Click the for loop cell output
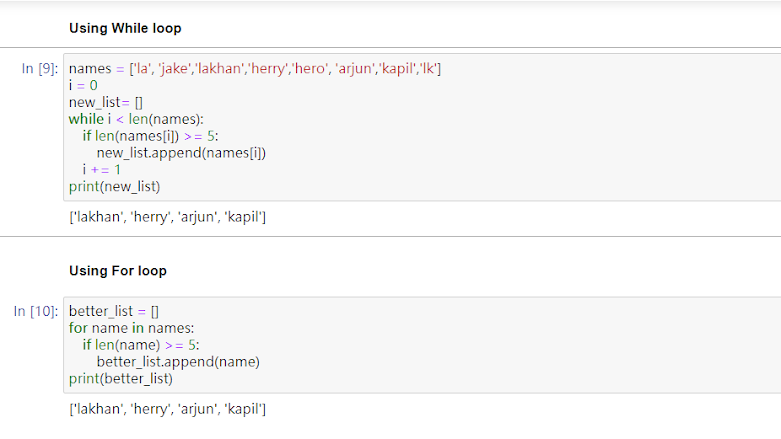This screenshot has width=781, height=439. click(x=167, y=409)
